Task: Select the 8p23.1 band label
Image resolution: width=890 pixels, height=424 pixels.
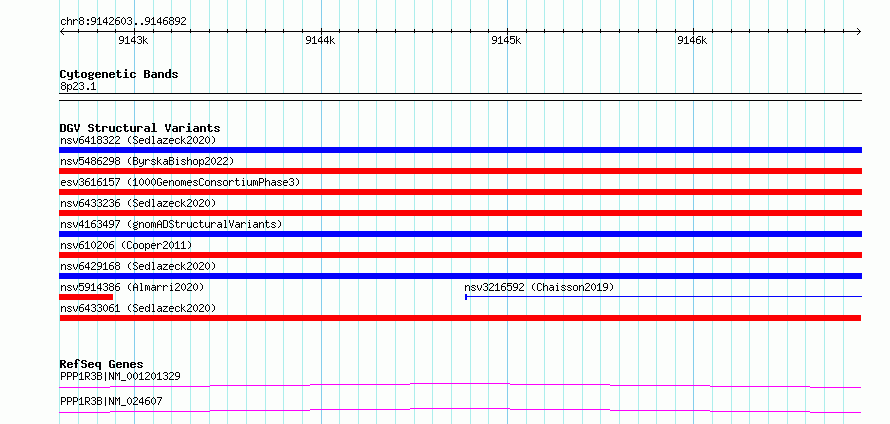Action: 78,87
